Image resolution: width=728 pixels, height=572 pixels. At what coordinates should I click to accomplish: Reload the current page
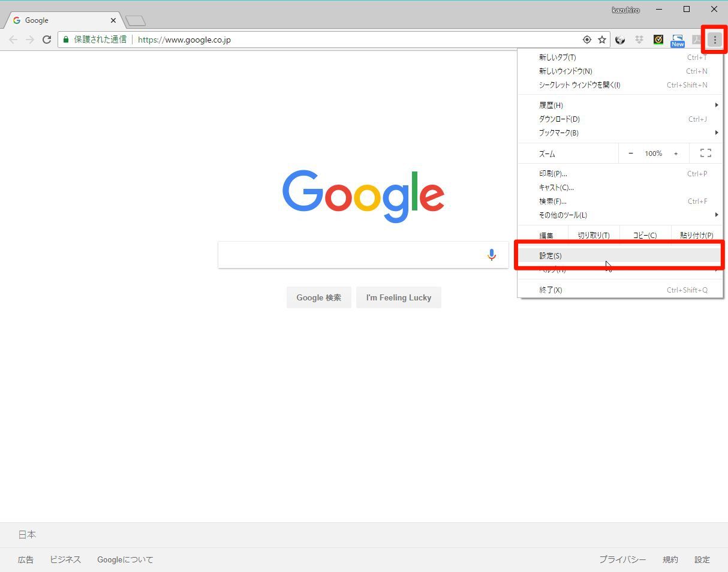point(46,40)
